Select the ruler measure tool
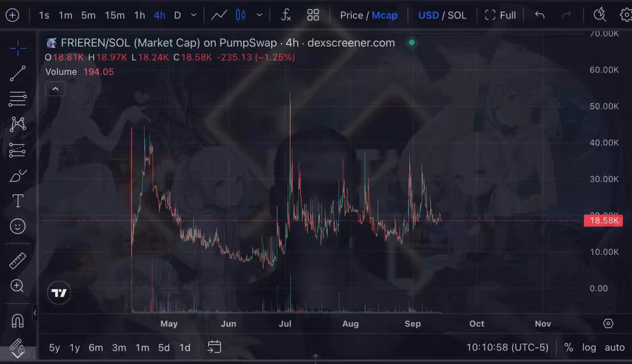The image size is (632, 364). pyautogui.click(x=17, y=260)
